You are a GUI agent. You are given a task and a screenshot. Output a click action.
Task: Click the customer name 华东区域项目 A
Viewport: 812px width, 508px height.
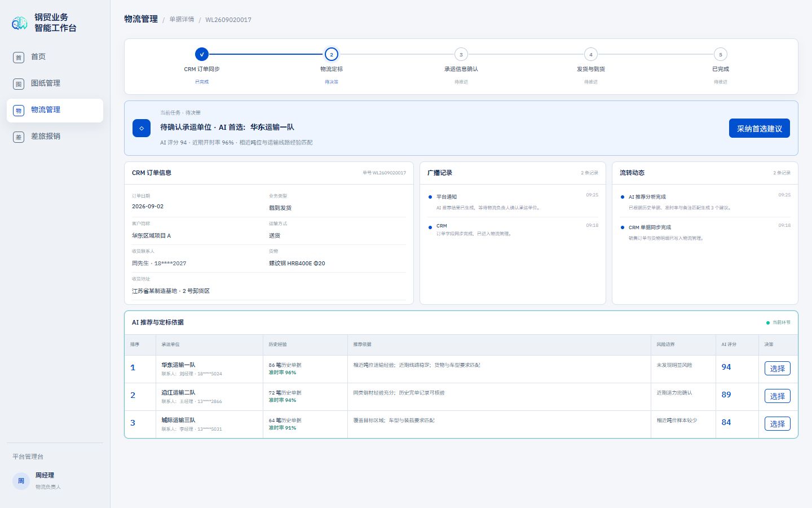point(151,235)
